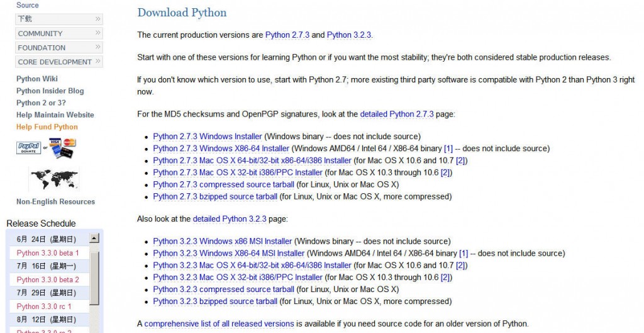Open the Non-English Resources link
644x333 pixels.
click(55, 201)
